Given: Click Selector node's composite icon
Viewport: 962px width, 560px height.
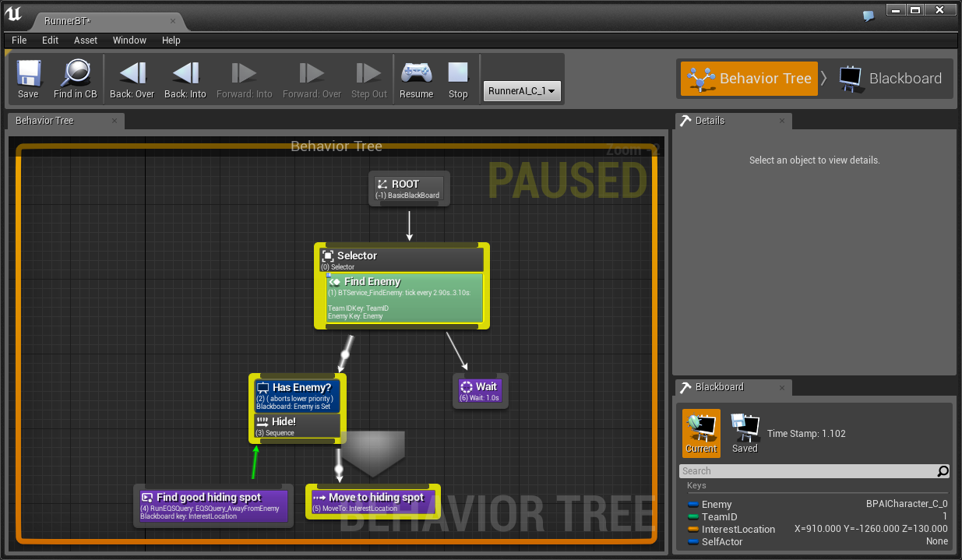Looking at the screenshot, I should point(328,255).
